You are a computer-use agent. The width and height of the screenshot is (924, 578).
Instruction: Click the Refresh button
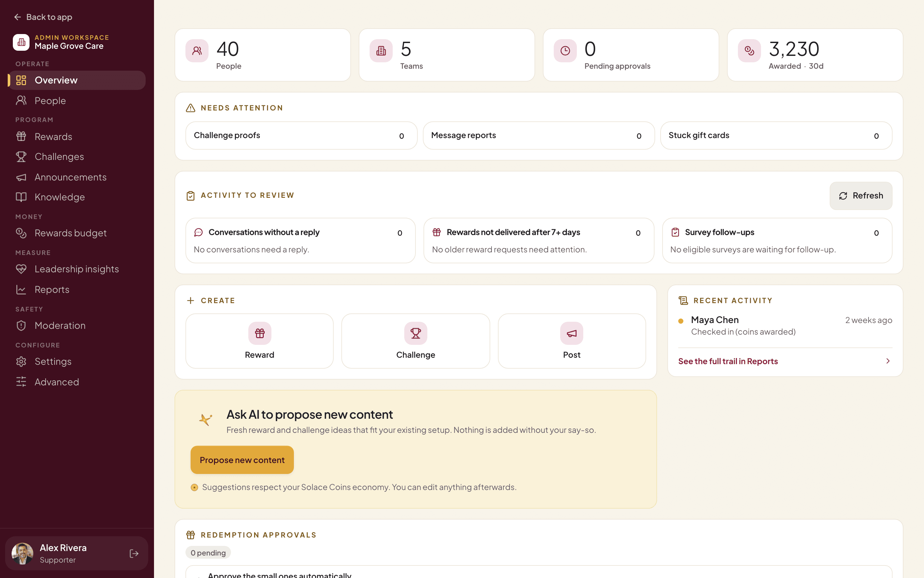[x=860, y=196]
